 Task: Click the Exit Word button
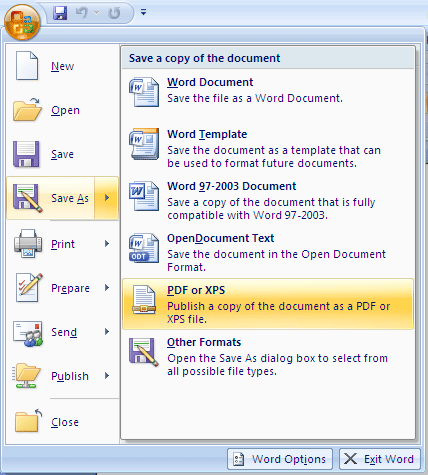(380, 459)
